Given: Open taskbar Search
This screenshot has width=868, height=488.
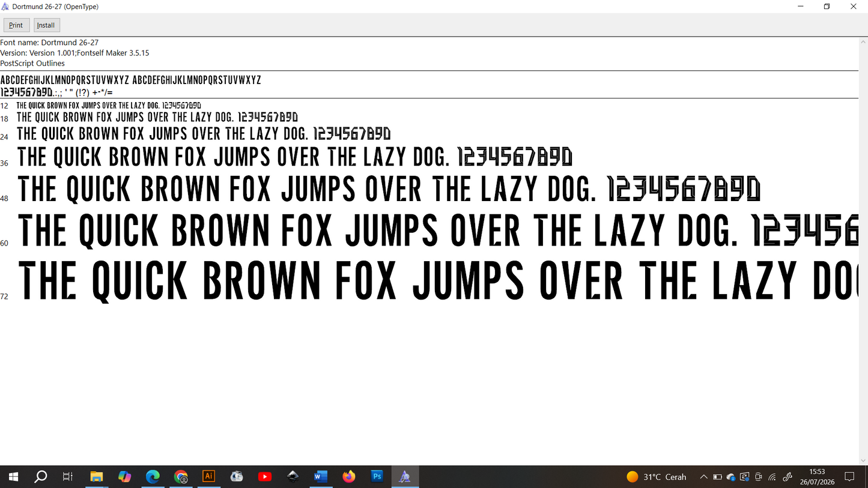Looking at the screenshot, I should (x=41, y=477).
